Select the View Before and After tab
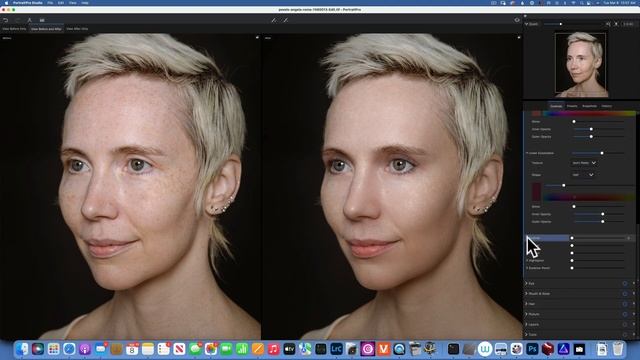The height and width of the screenshot is (360, 640). 46,29
